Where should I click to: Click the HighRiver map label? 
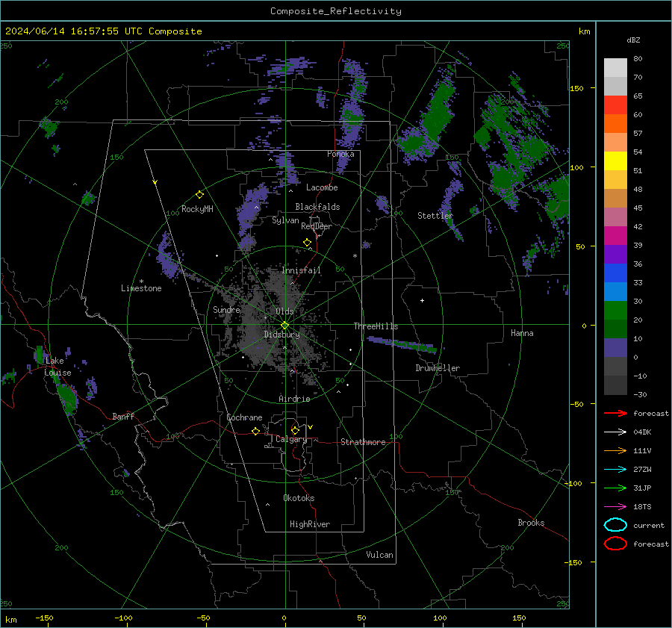pos(310,524)
